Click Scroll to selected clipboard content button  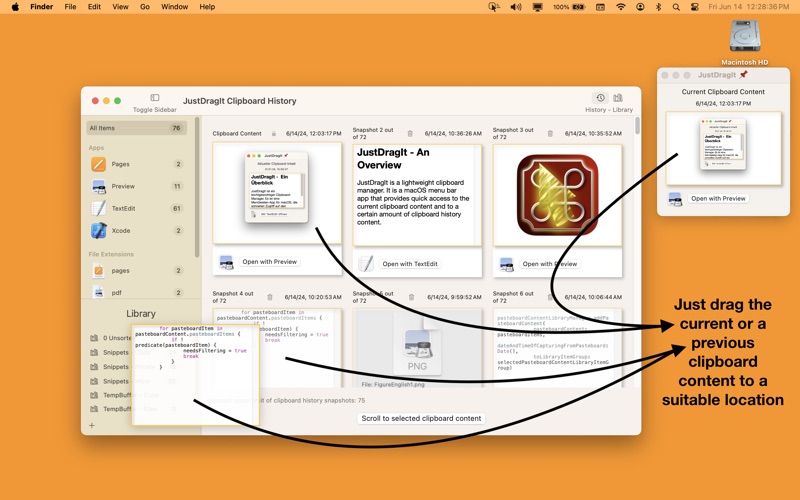[421, 418]
